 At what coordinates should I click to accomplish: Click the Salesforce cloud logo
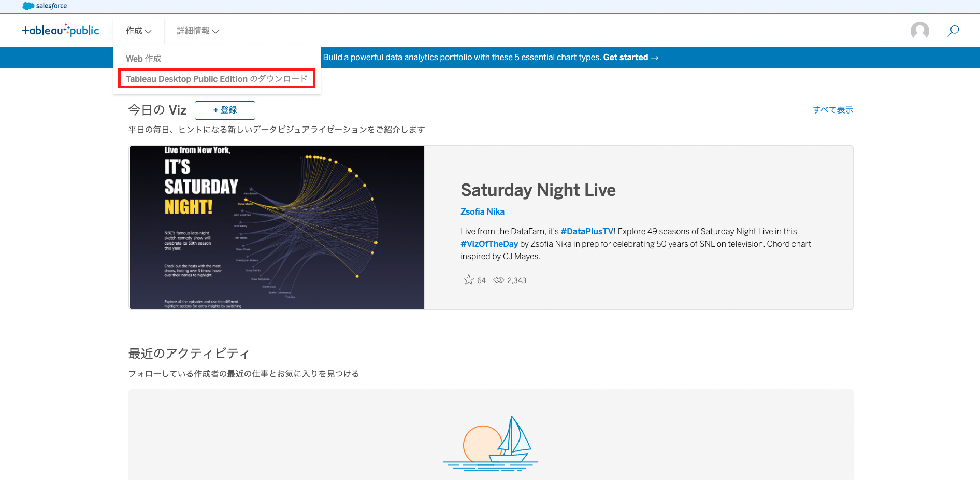[x=45, y=6]
